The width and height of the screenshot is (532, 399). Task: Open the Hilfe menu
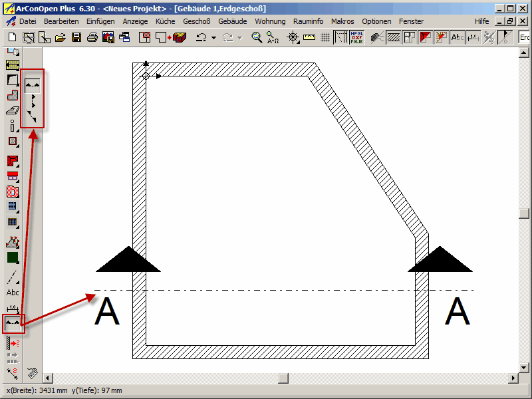point(482,21)
